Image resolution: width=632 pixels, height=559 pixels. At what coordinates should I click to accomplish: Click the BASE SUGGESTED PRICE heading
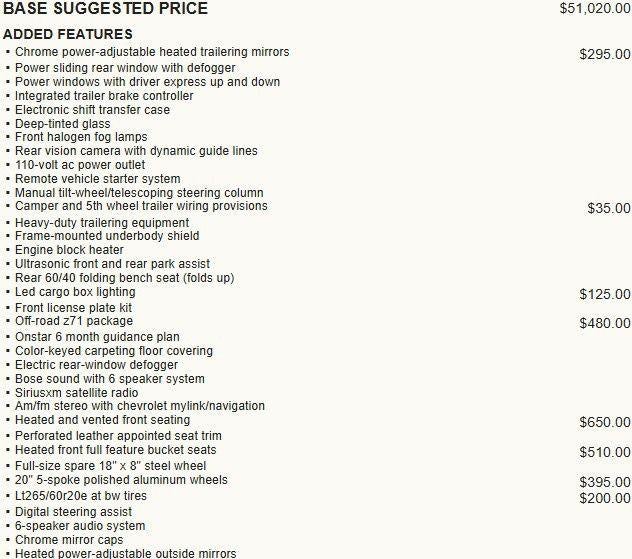(105, 8)
